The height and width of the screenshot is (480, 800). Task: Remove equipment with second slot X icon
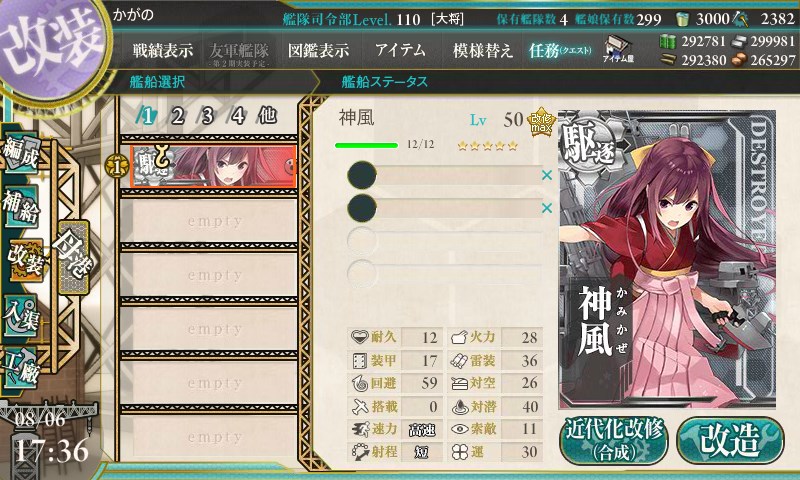(546, 208)
